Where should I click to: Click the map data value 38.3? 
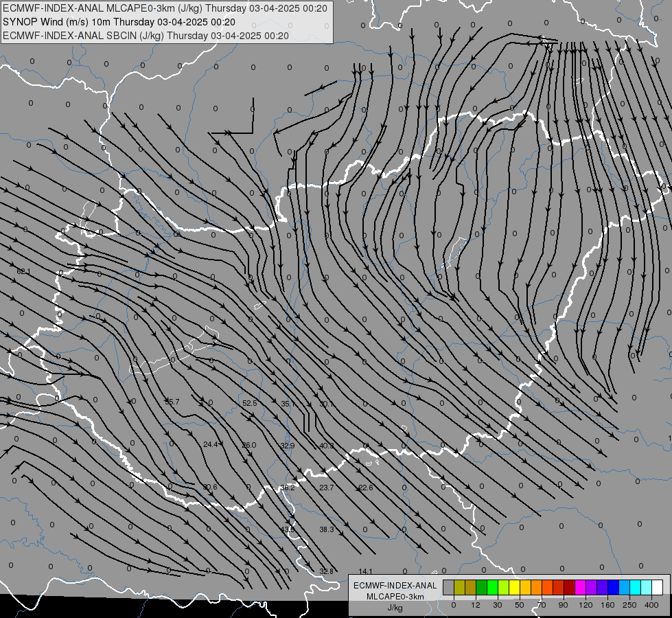coord(327,529)
